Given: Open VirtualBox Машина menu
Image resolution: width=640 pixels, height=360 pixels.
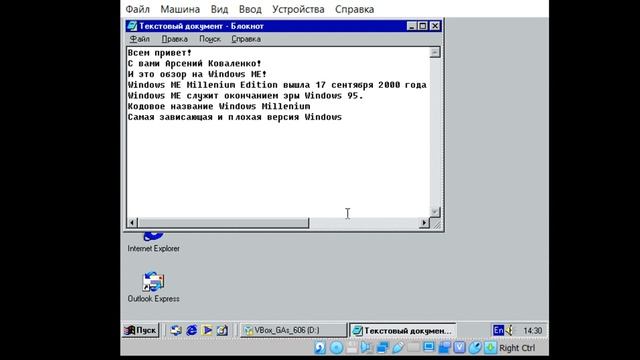Looking at the screenshot, I should pos(180,9).
